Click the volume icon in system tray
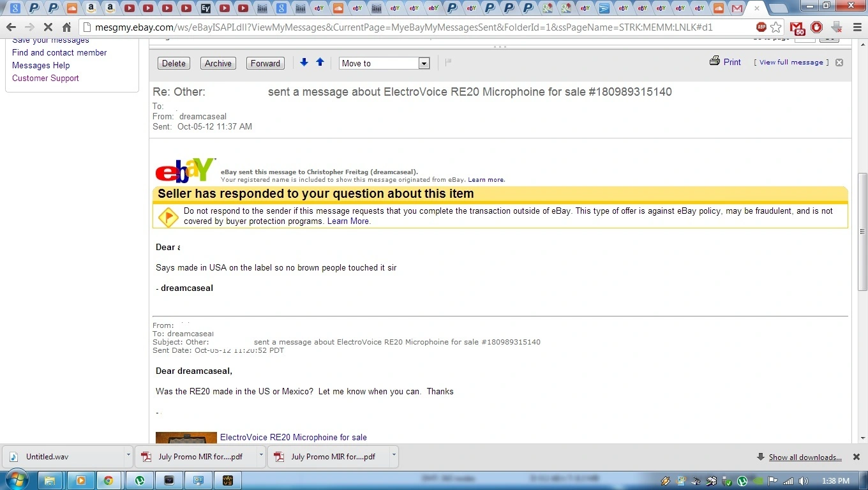The image size is (868, 490). coord(804,481)
